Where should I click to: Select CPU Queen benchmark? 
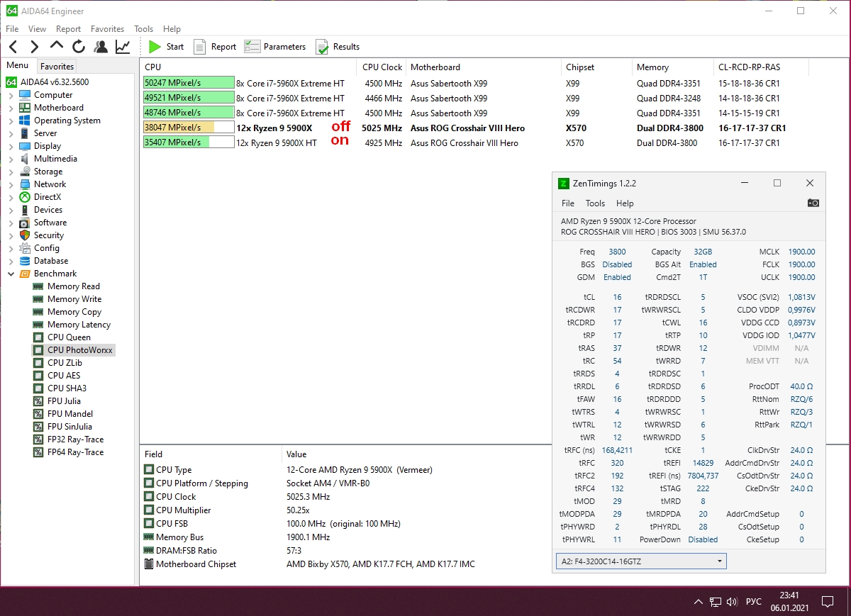[69, 337]
